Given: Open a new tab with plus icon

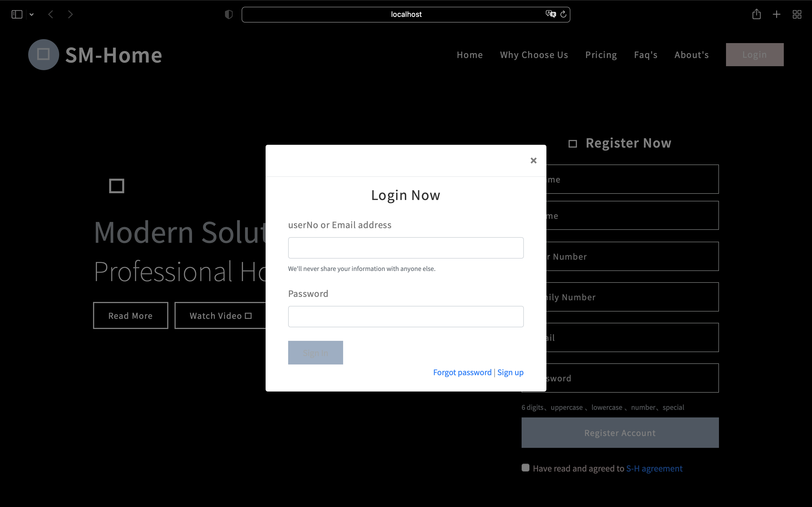Looking at the screenshot, I should [776, 14].
